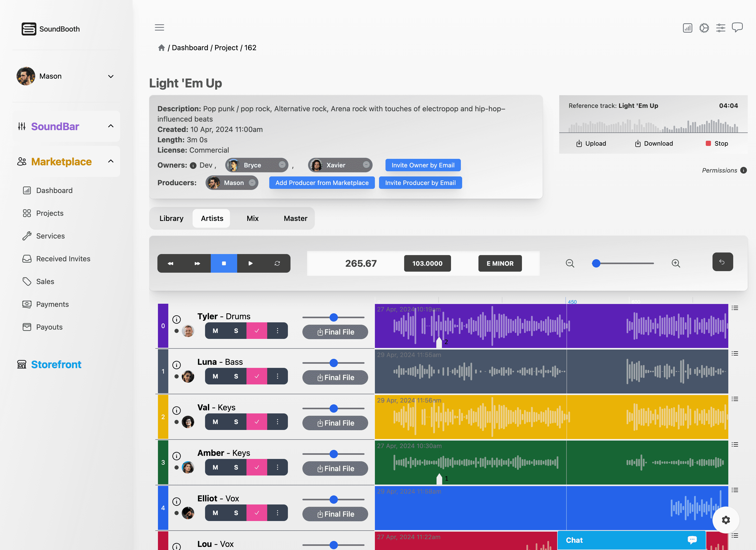The image size is (756, 550).
Task: Open the chat bubble icon in top toolbar
Action: click(737, 28)
